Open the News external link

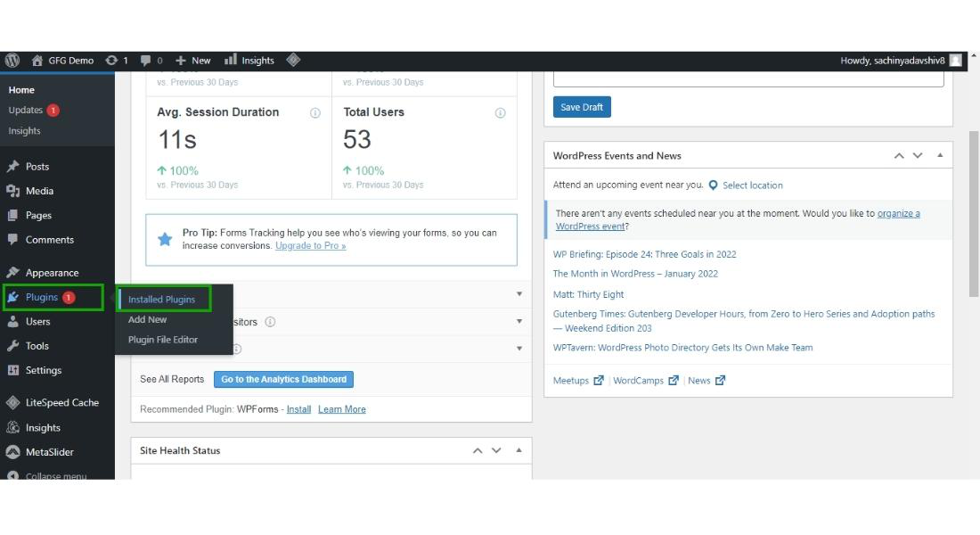(x=706, y=381)
